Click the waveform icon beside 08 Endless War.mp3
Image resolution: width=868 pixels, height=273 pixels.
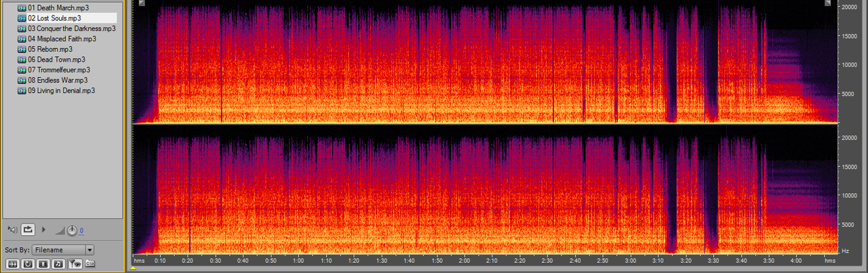(x=22, y=79)
